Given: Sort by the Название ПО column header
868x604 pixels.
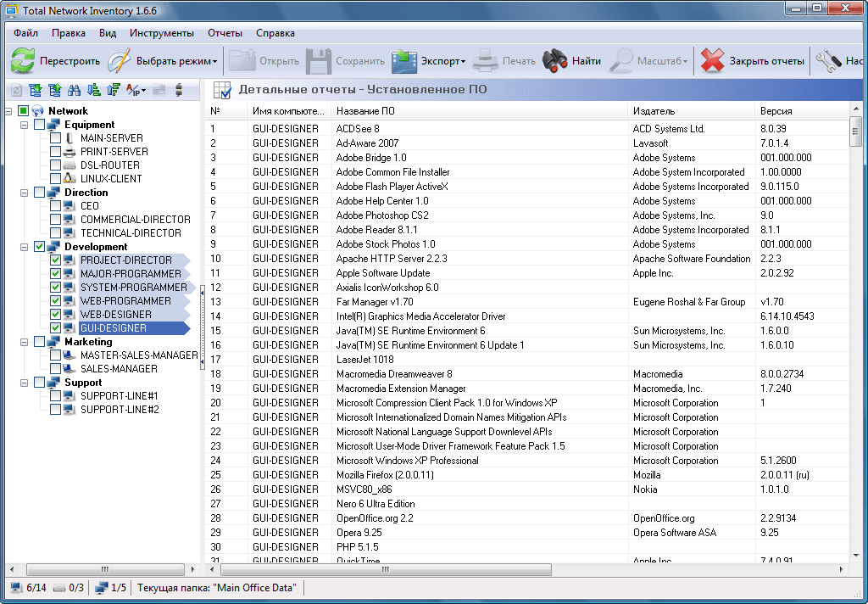Looking at the screenshot, I should [480, 111].
